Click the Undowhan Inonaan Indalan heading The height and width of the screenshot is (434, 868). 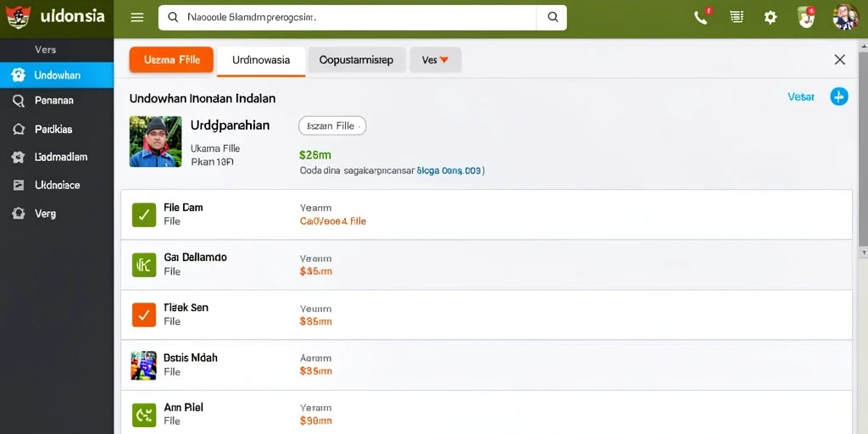pos(203,98)
